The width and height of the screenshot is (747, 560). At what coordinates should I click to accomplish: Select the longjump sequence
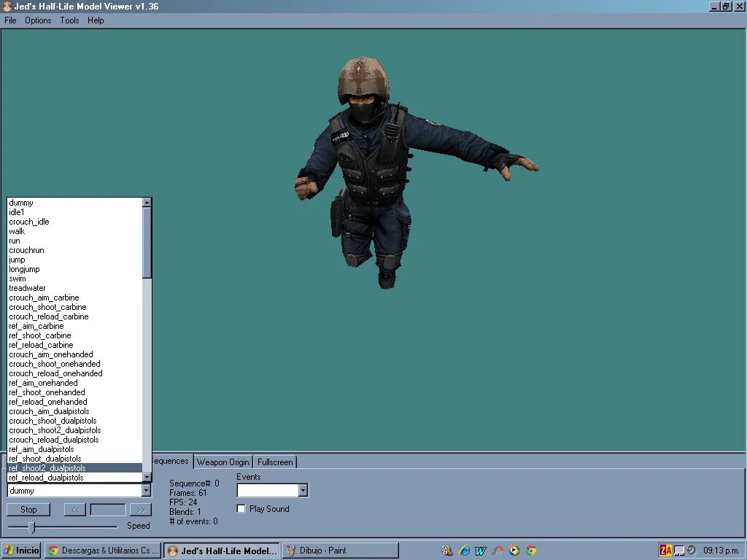pyautogui.click(x=75, y=270)
